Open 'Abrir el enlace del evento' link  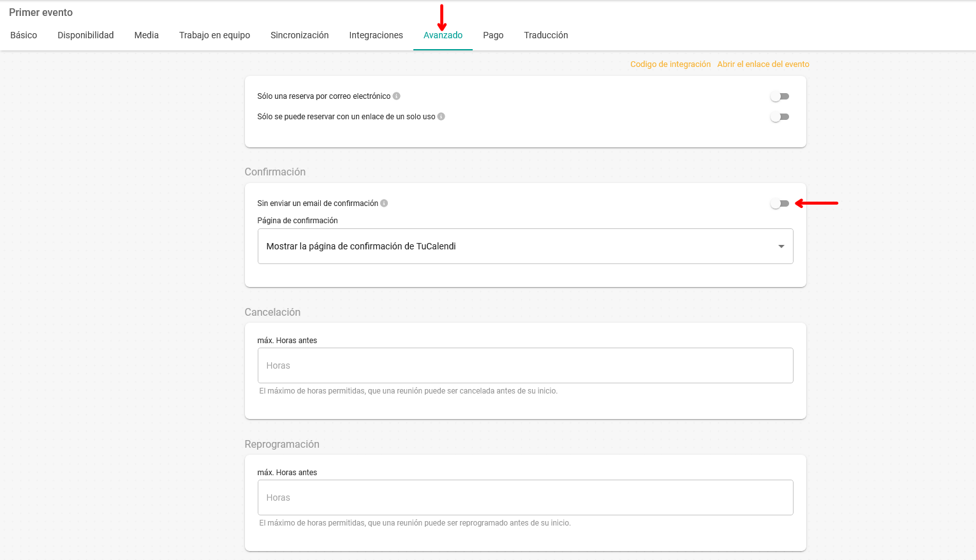[x=763, y=64]
